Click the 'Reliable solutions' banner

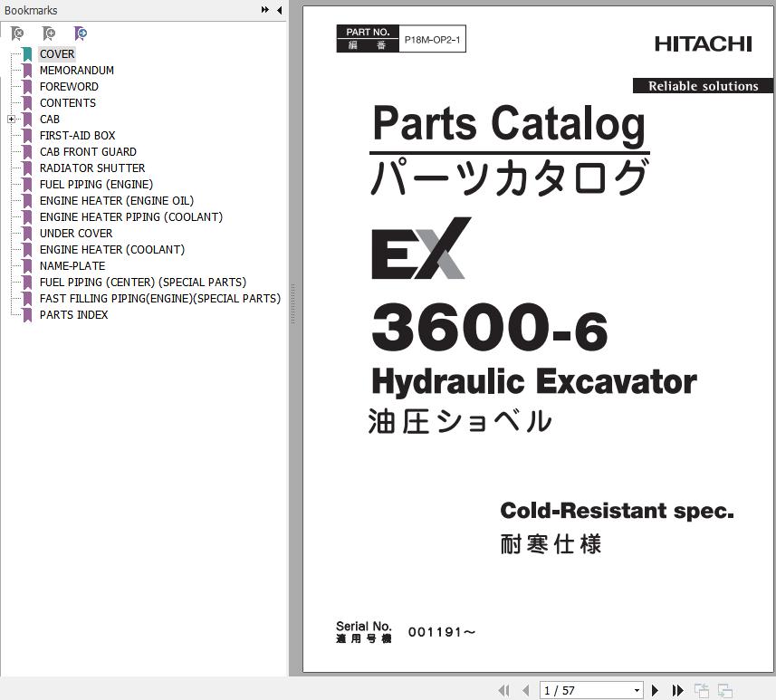pyautogui.click(x=704, y=86)
